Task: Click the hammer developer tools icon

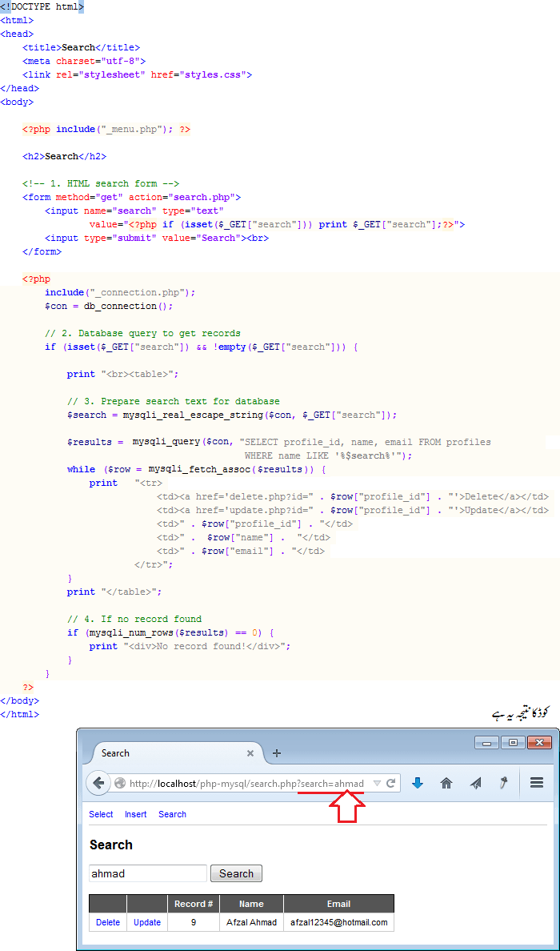Action: [x=504, y=784]
